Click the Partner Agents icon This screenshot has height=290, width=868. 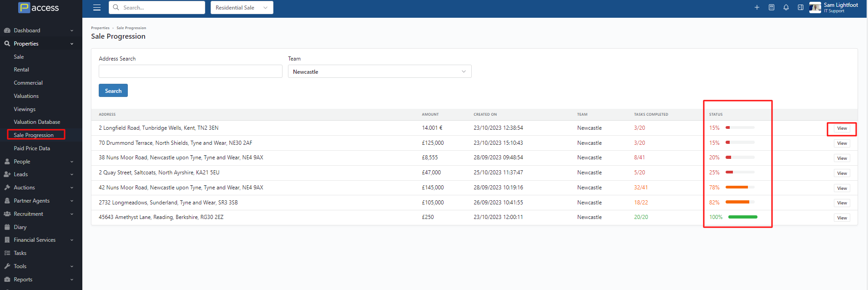click(x=7, y=201)
